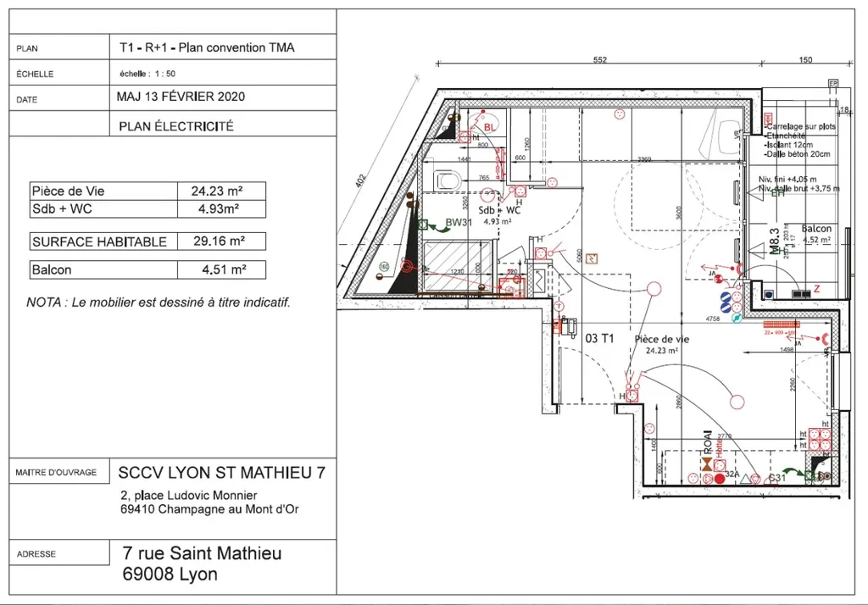The height and width of the screenshot is (605, 868).
Task: Select the lower ceiling light circle near the kitchen
Action: coord(737,402)
